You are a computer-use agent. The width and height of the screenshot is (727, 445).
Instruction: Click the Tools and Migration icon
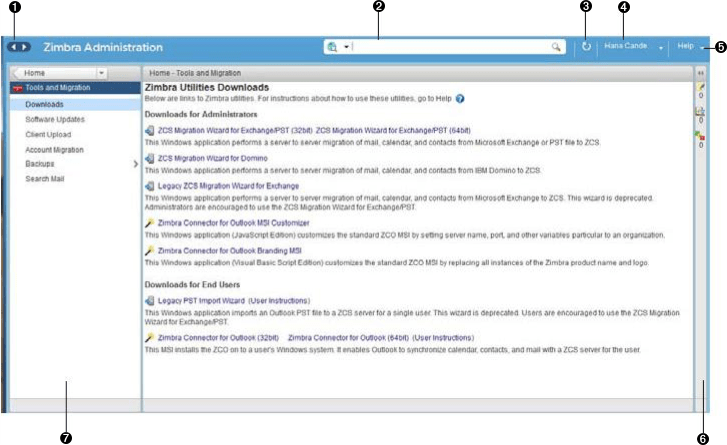[18, 88]
